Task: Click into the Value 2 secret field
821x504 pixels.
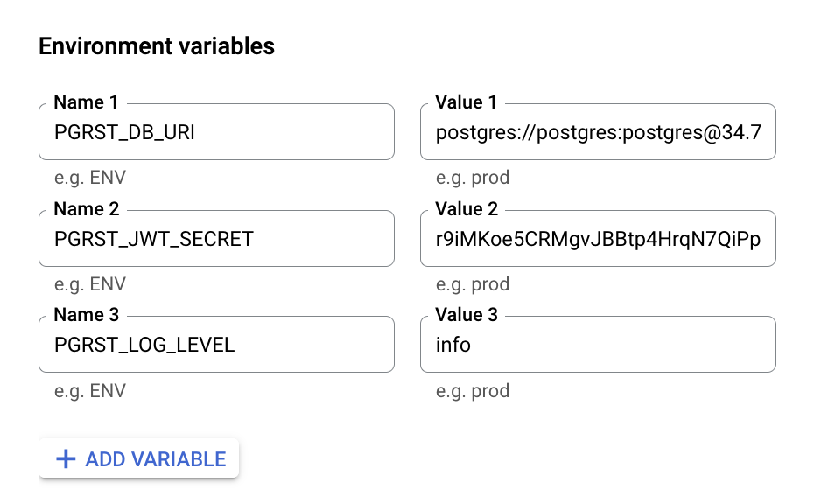Action: pyautogui.click(x=598, y=239)
